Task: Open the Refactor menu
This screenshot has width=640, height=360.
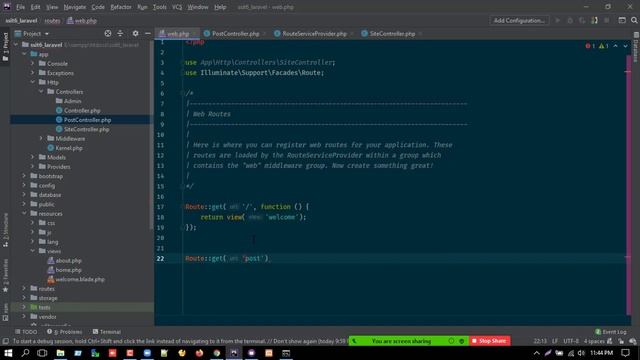Action: coord(121,7)
